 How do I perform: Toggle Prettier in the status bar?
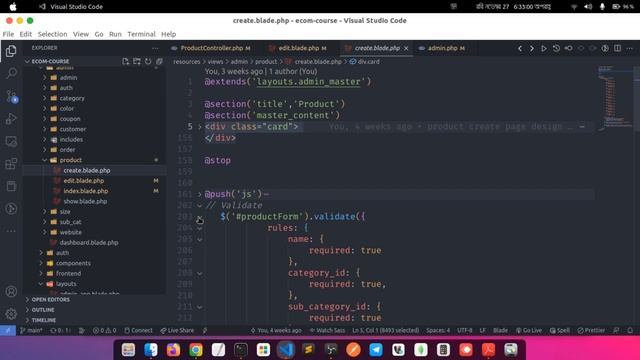pos(591,330)
